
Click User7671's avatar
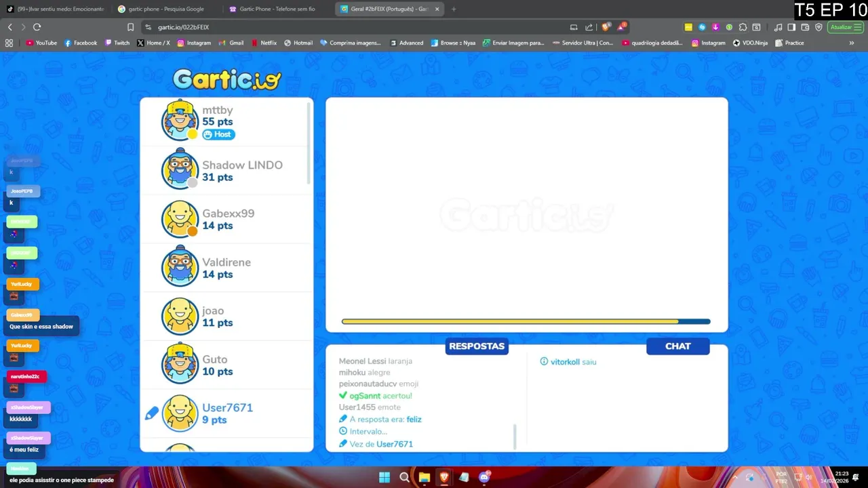180,413
